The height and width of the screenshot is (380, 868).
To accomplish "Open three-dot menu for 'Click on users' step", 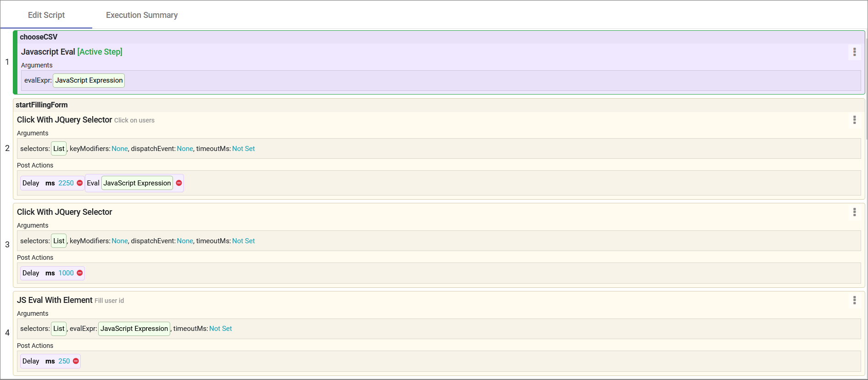I will pos(854,120).
